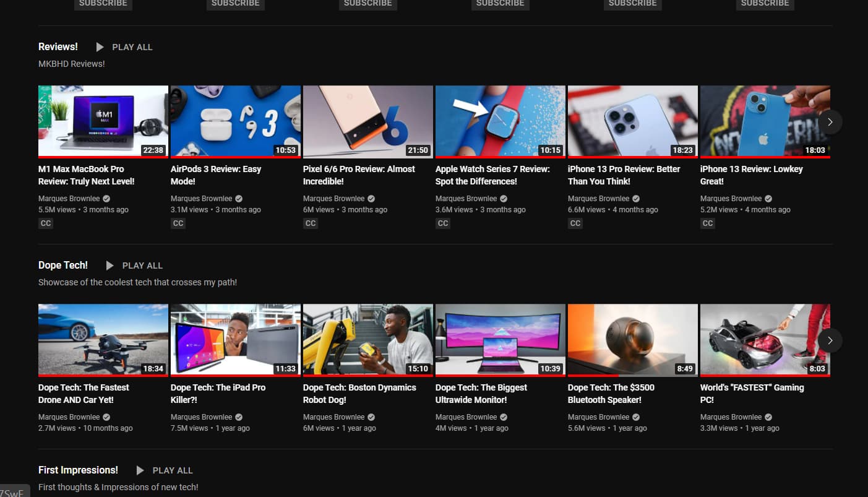The image size is (868, 497).
Task: Click '7.5M views • 1 year ago' text
Action: 210,428
